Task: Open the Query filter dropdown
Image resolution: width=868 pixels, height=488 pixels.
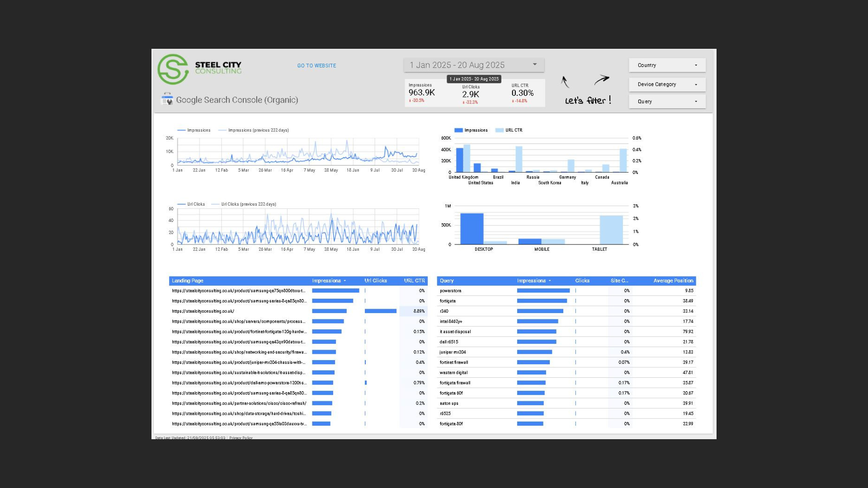Action: point(667,102)
